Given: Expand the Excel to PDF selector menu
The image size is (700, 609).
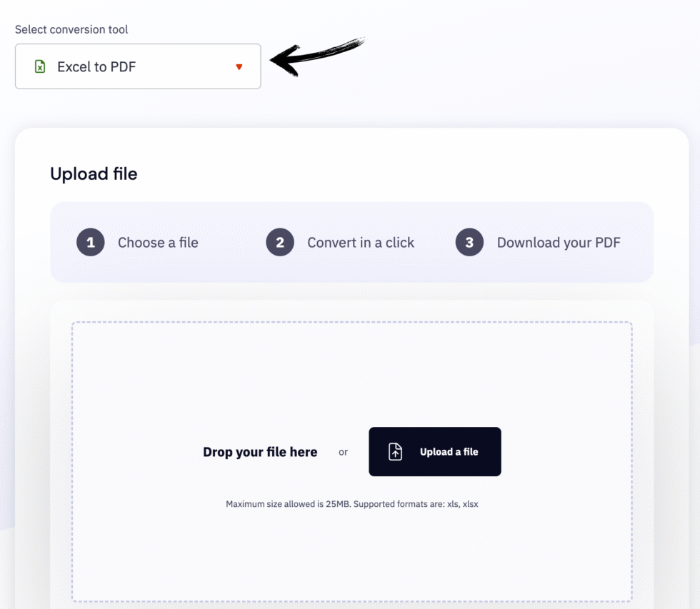Looking at the screenshot, I should point(138,66).
